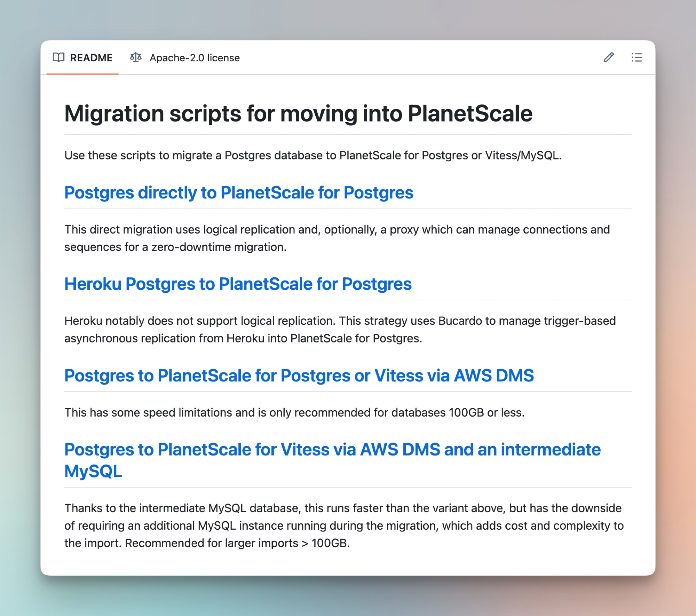
Task: Open the outline table of contents icon
Action: (x=636, y=57)
